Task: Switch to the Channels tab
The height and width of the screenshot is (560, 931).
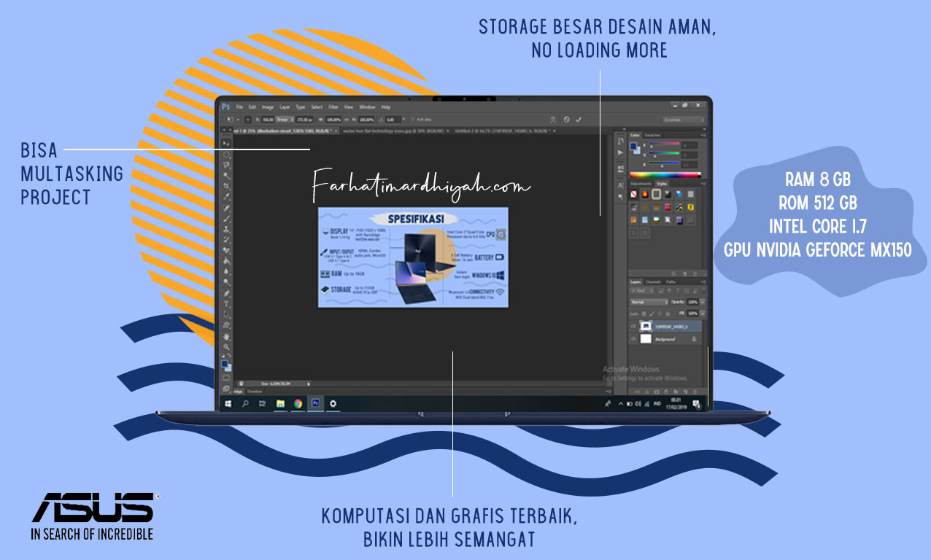Action: click(x=654, y=281)
